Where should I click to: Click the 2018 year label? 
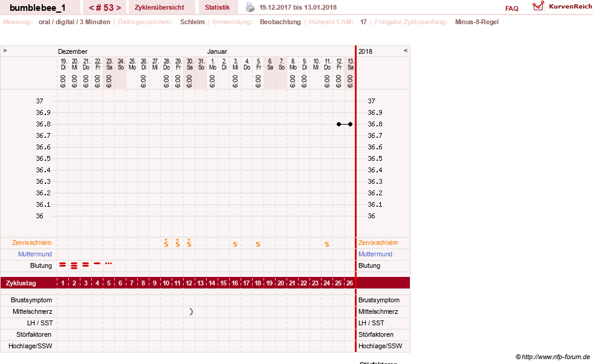point(365,51)
